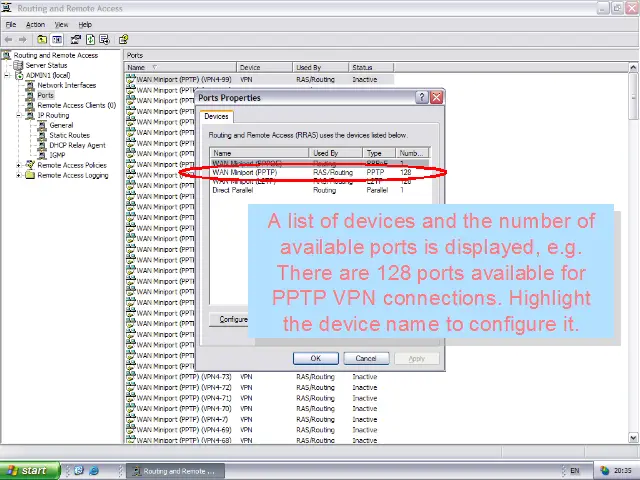
Task: Click icon of WAN Miniport (VPN4-73) row
Action: point(131,376)
